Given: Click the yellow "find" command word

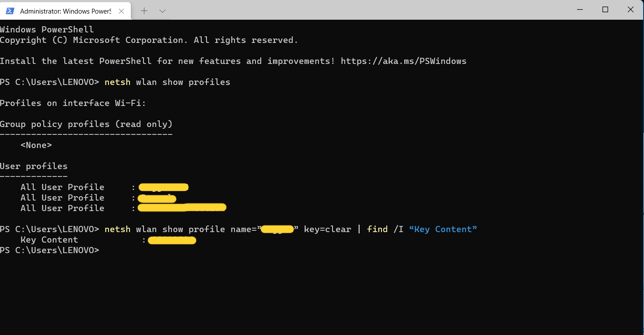Looking at the screenshot, I should pos(377,229).
